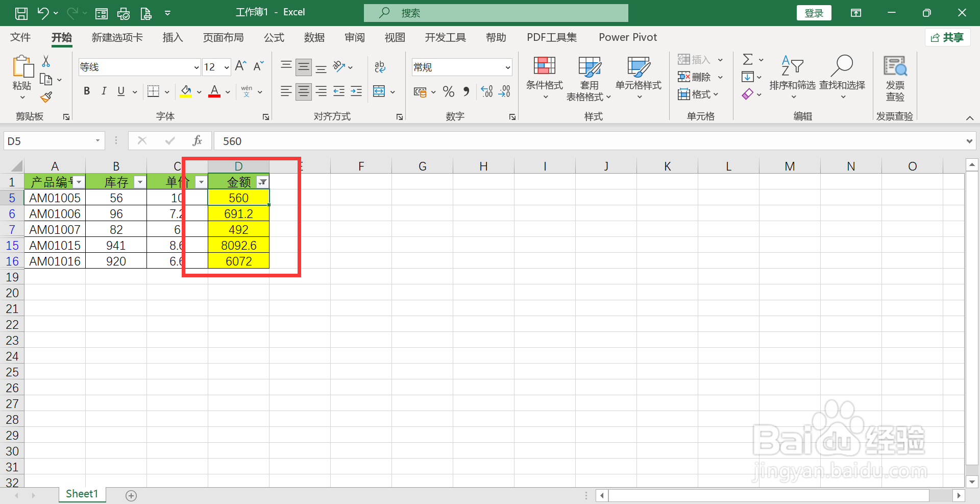Click the Copy icon
This screenshot has width=980, height=504.
(x=46, y=80)
